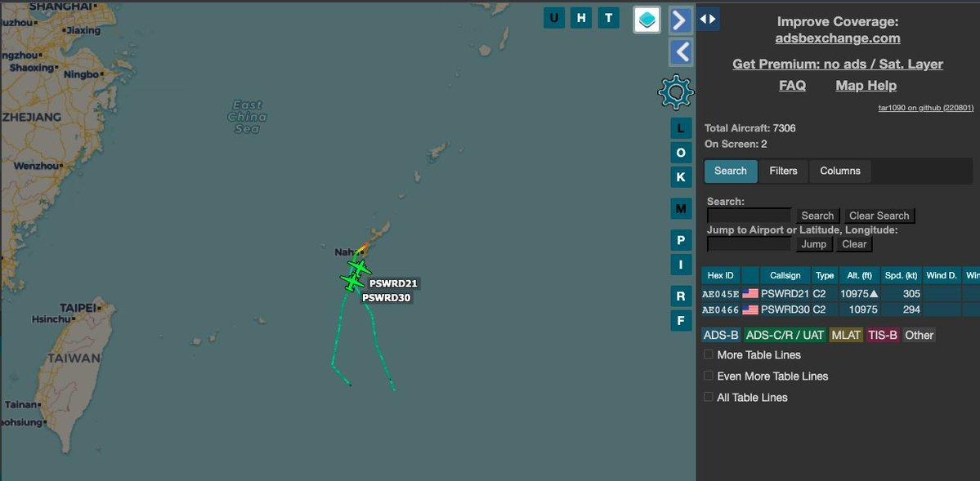Click the Jump to Airport input field

pyautogui.click(x=749, y=244)
